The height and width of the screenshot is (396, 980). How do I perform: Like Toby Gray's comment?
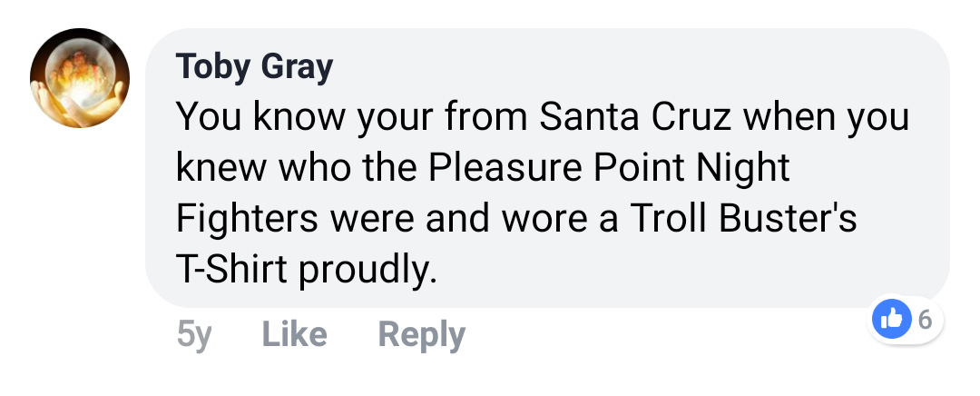click(294, 334)
